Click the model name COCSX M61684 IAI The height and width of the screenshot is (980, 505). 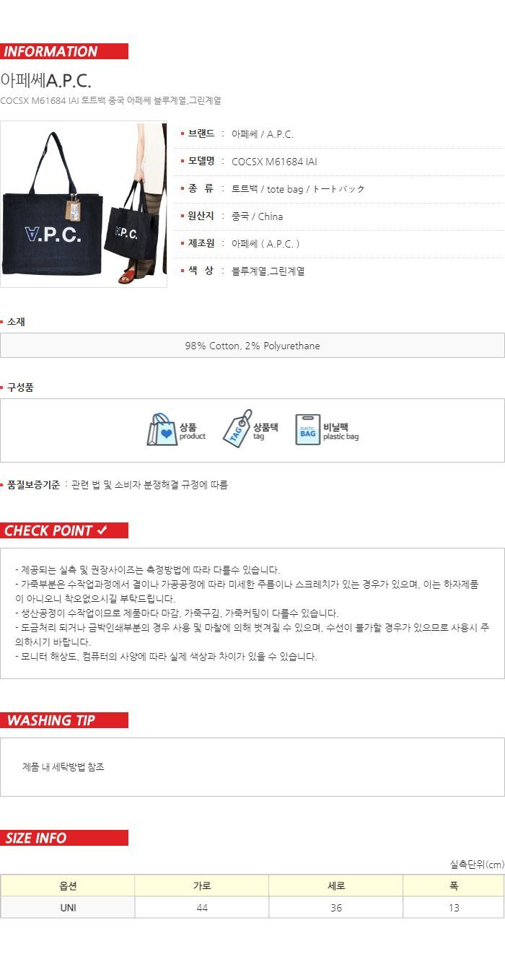(x=274, y=162)
